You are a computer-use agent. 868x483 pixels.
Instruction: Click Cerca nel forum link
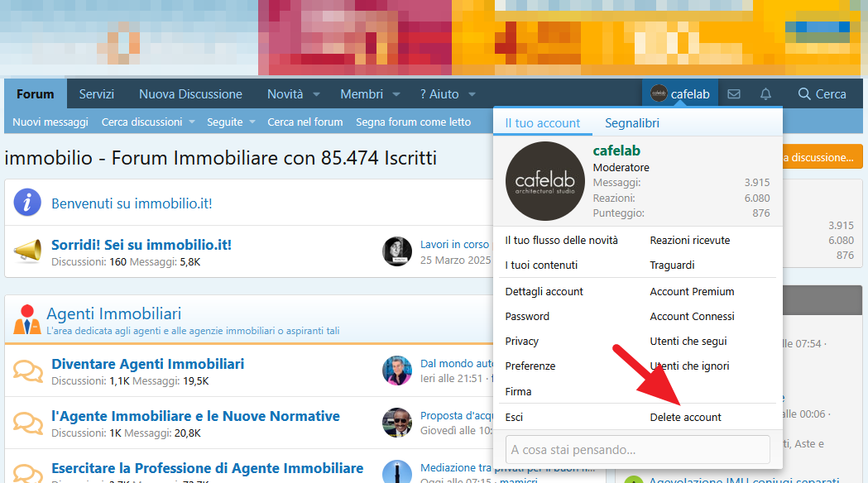click(x=305, y=122)
